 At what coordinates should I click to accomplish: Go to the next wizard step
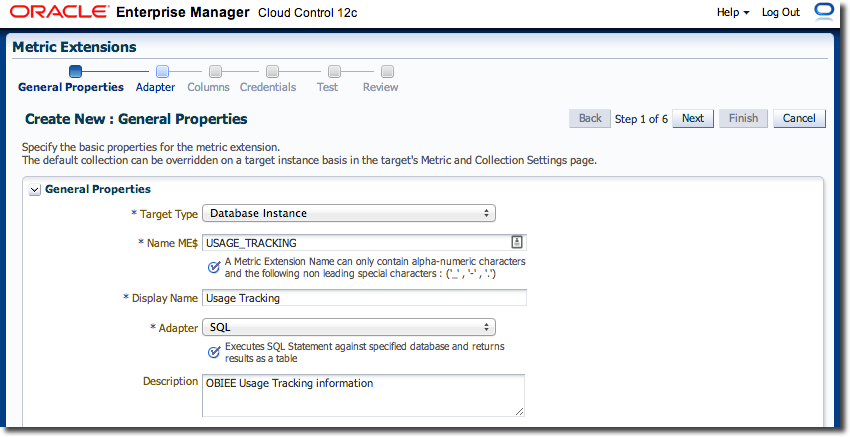pos(692,118)
